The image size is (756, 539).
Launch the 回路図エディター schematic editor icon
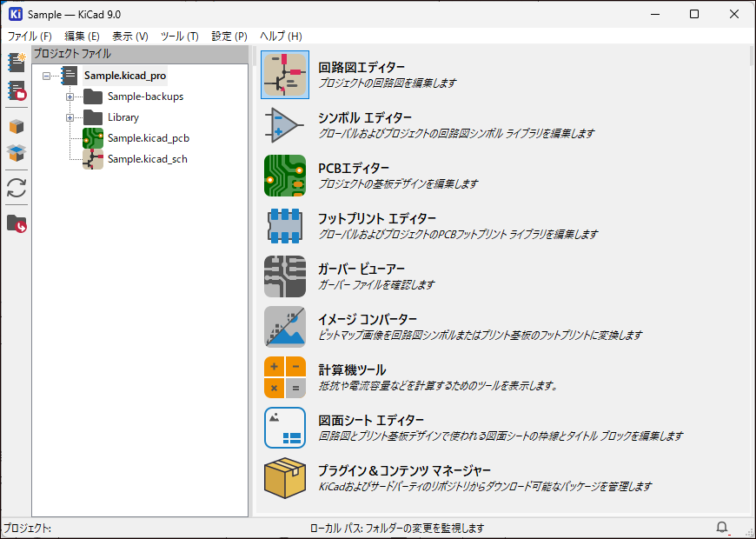pos(285,75)
